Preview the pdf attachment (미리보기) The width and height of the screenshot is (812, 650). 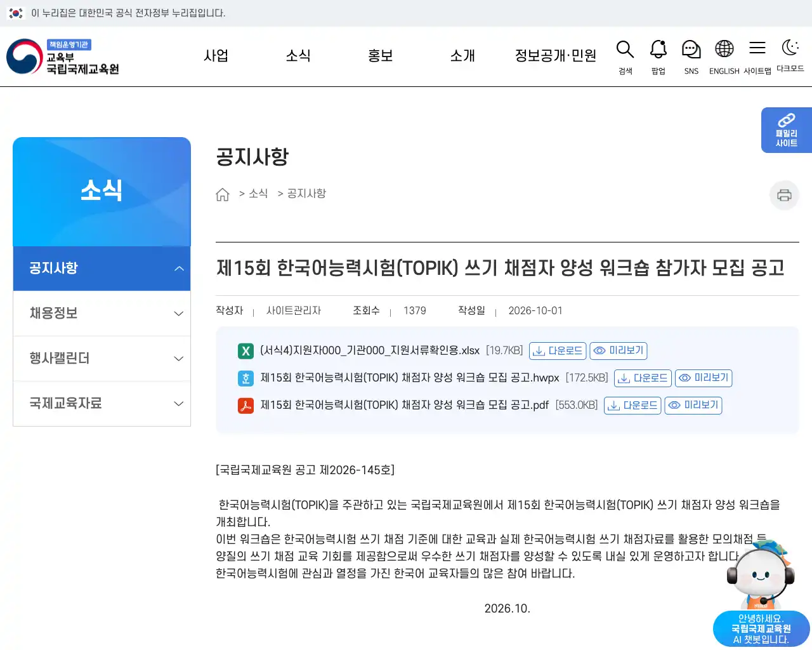[x=693, y=405]
